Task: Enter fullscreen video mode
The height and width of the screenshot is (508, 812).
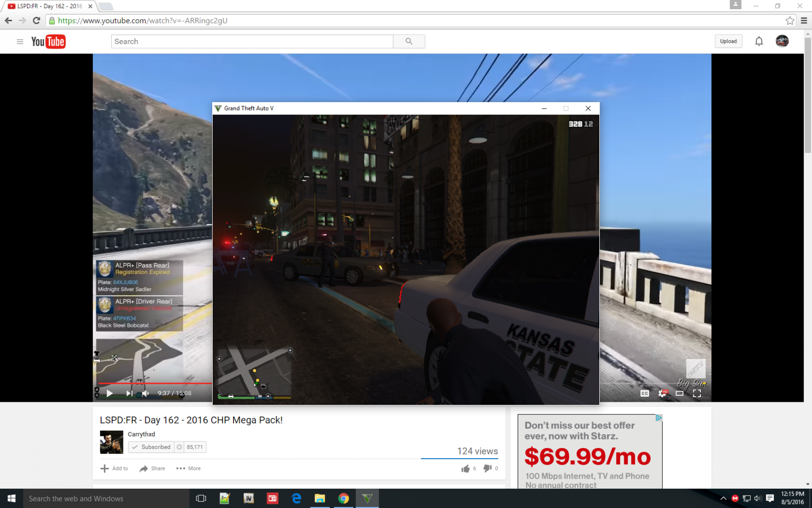Action: (697, 393)
